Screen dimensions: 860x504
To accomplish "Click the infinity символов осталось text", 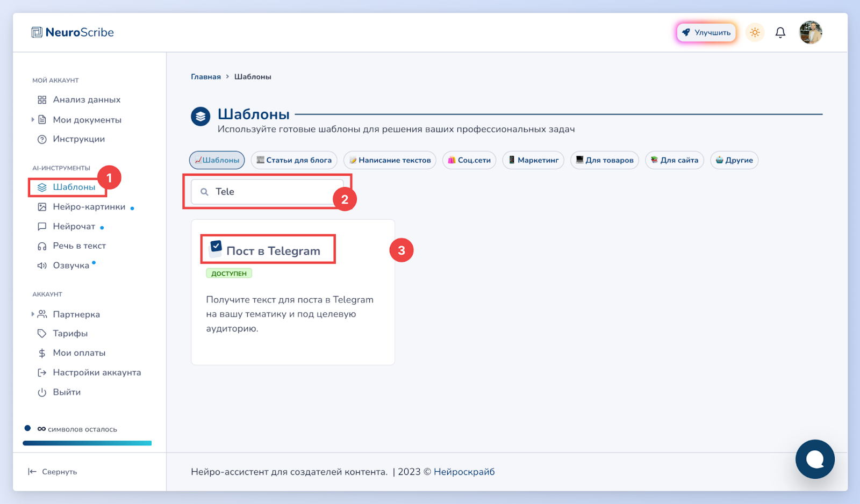I will click(x=77, y=429).
